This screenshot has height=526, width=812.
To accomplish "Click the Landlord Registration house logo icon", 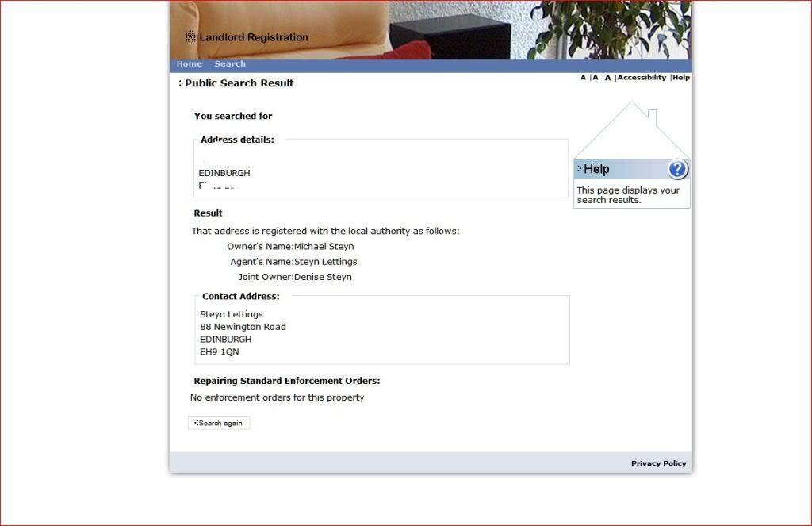I will tap(190, 36).
